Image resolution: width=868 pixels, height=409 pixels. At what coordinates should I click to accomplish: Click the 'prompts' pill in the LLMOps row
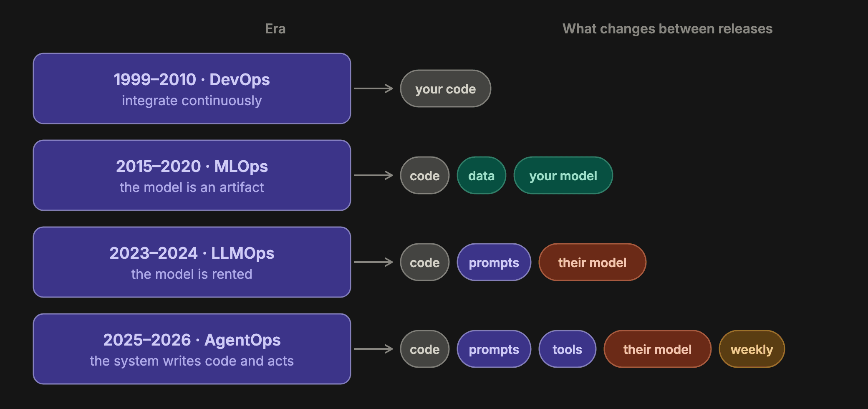pos(494,262)
